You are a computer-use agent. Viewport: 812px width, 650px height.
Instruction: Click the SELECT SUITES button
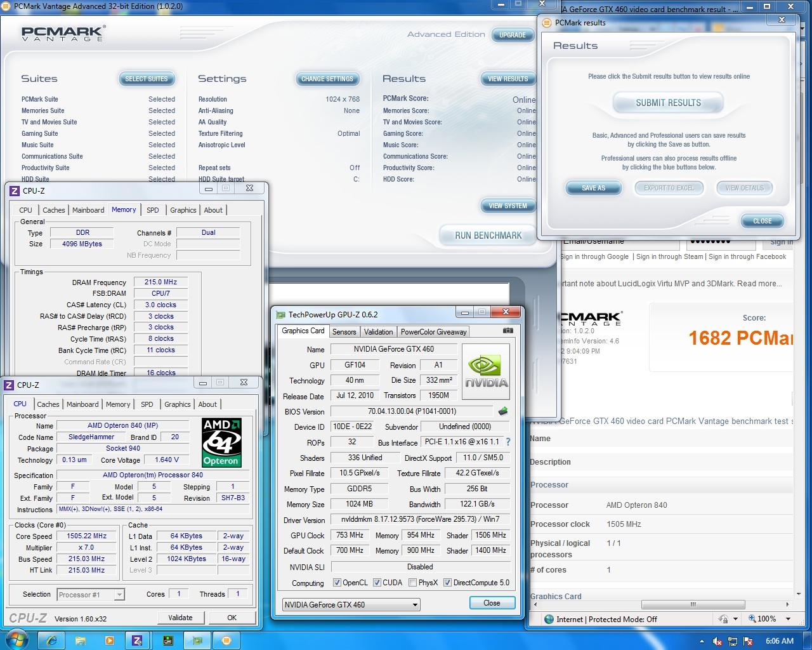click(147, 79)
